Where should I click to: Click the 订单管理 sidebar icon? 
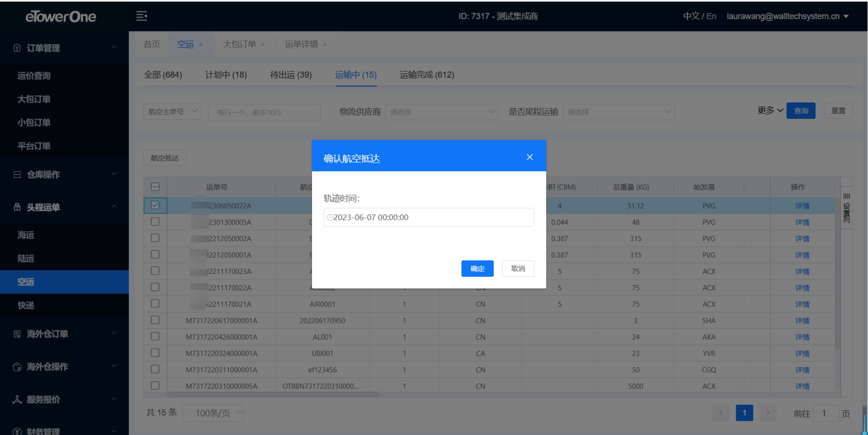pos(17,48)
